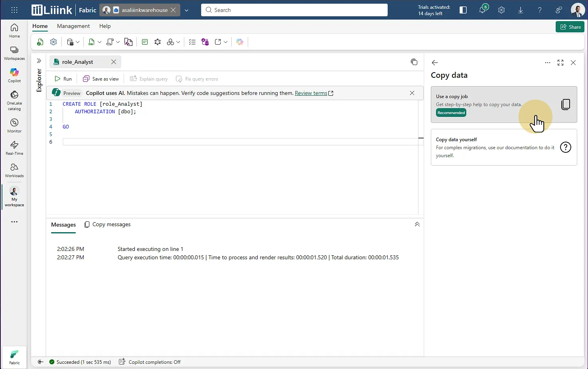The image size is (588, 369).
Task: Open the Real-Time hub in the sidebar
Action: point(14,148)
